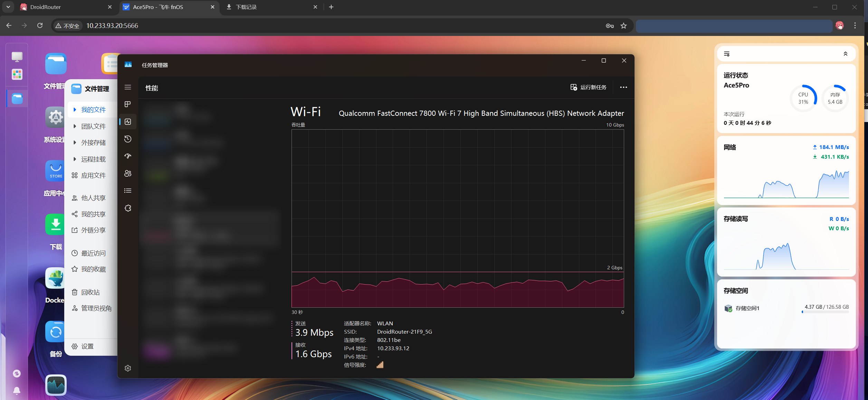
Task: Collapse the status widget panel chevron
Action: [x=845, y=54]
